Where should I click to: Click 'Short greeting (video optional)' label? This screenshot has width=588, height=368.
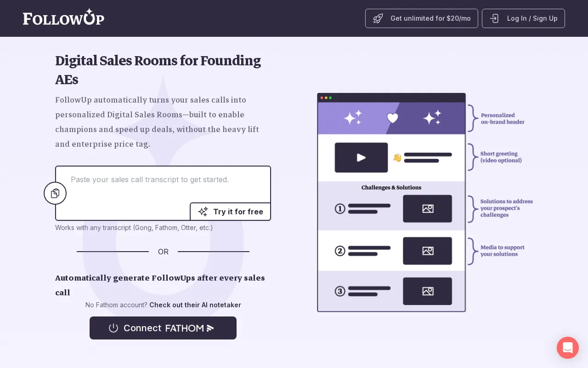click(501, 157)
